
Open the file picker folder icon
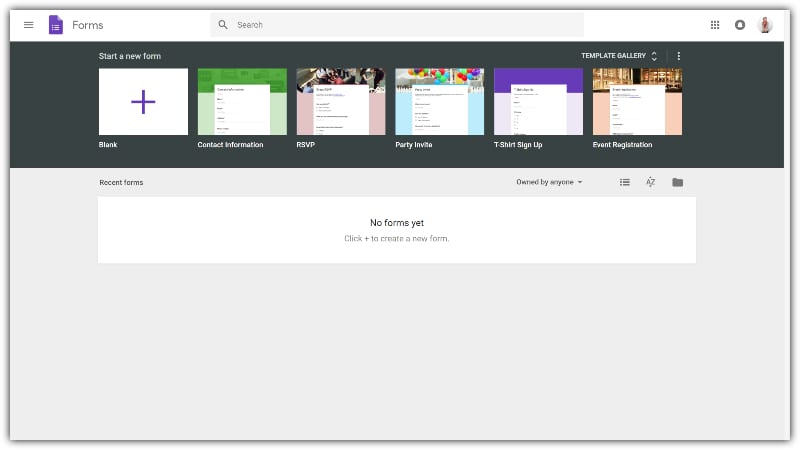[677, 182]
